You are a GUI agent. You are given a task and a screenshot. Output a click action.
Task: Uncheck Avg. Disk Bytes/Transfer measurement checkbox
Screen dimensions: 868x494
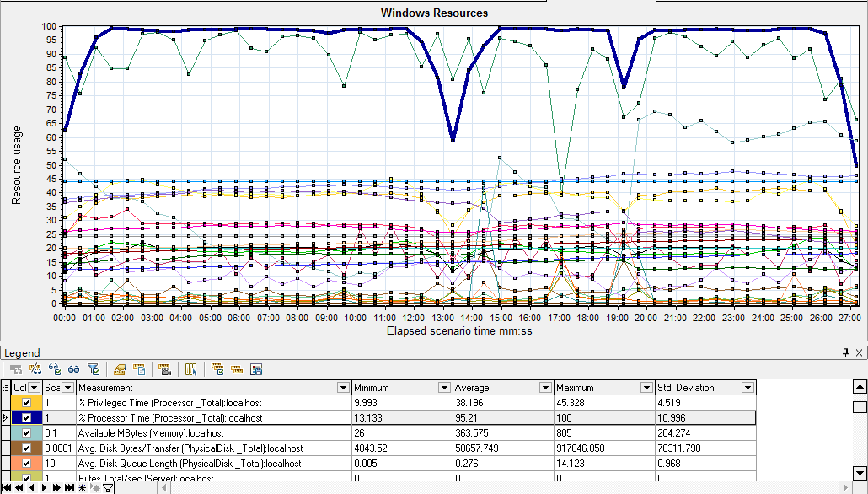point(26,448)
